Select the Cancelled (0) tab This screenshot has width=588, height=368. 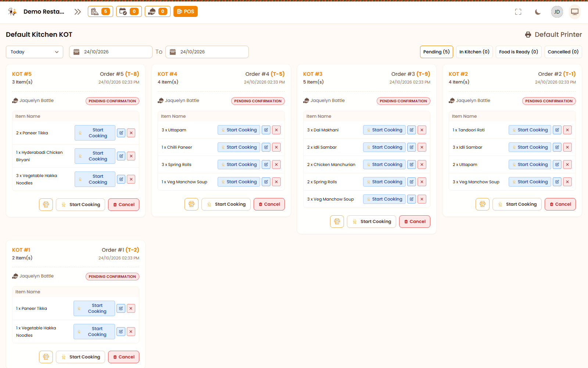(x=563, y=52)
